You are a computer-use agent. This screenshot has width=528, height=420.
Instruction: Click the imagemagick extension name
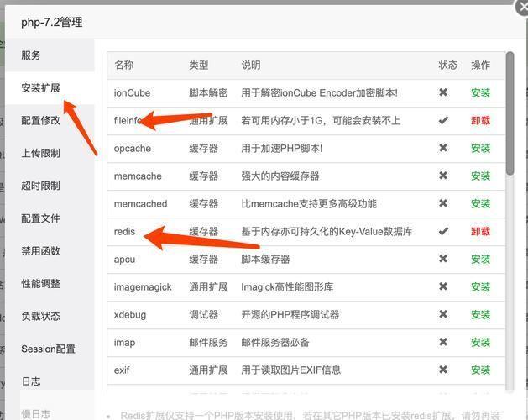pyautogui.click(x=143, y=286)
